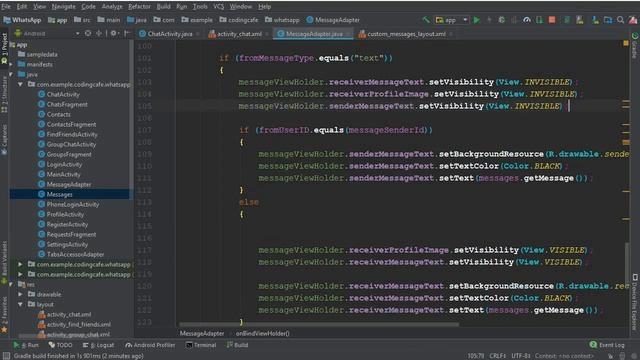
Task: Expand the drawable folder
Action: click(x=20, y=294)
